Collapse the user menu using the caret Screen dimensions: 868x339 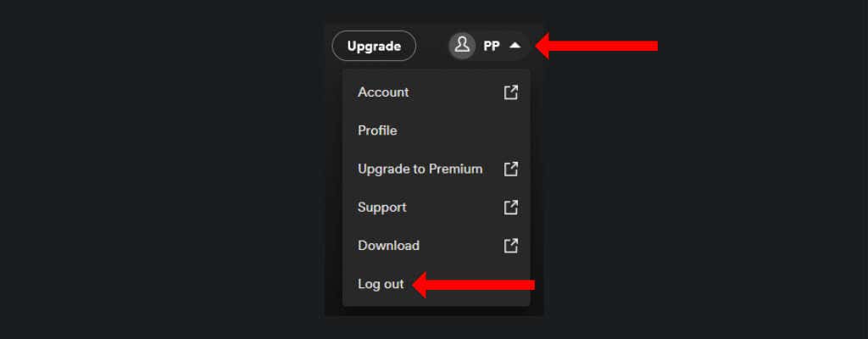point(515,46)
